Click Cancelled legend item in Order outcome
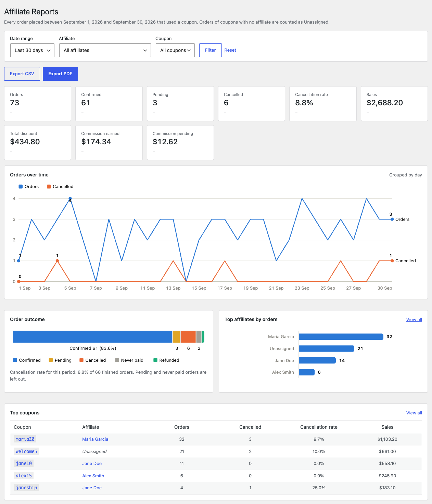This screenshot has width=432, height=504. click(x=93, y=360)
